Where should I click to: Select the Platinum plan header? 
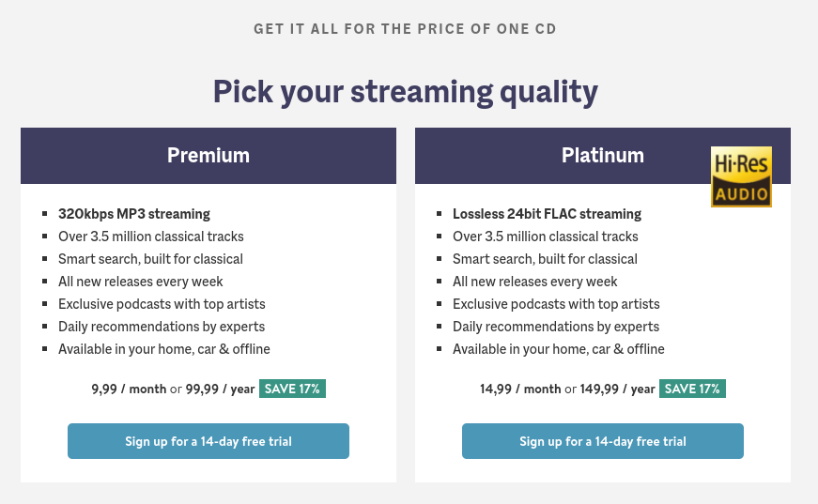tap(603, 155)
